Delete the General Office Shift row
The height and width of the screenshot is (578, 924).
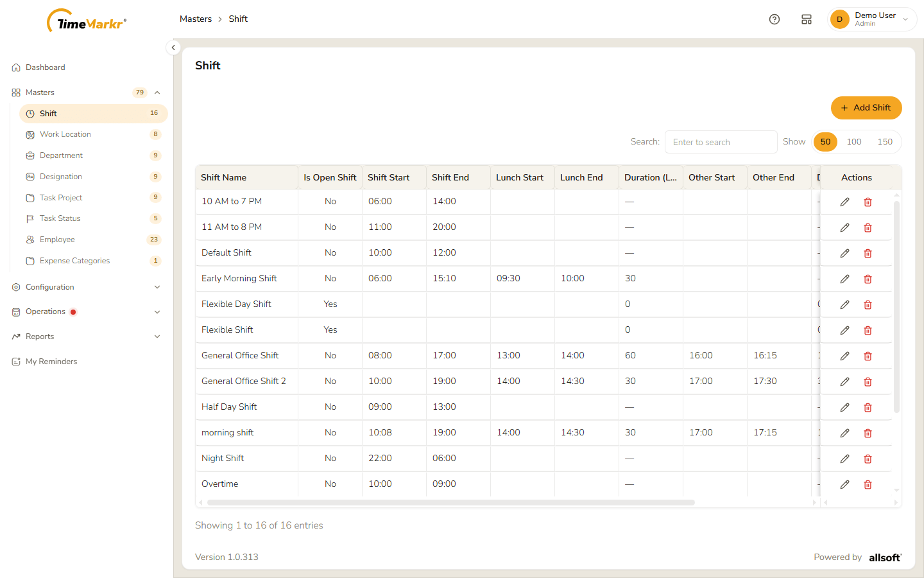click(868, 356)
